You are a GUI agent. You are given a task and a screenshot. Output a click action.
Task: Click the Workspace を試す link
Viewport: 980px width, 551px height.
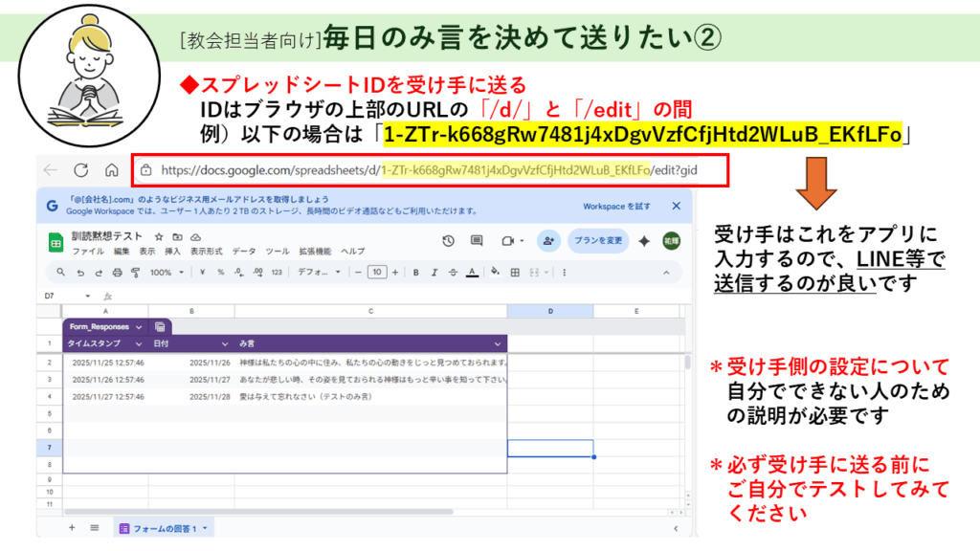tap(616, 206)
